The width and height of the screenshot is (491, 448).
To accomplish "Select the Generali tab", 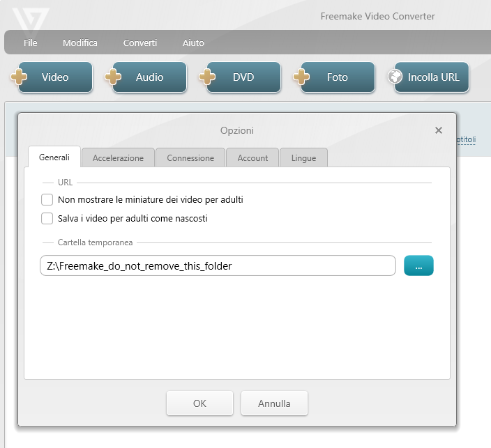I will click(x=54, y=157).
